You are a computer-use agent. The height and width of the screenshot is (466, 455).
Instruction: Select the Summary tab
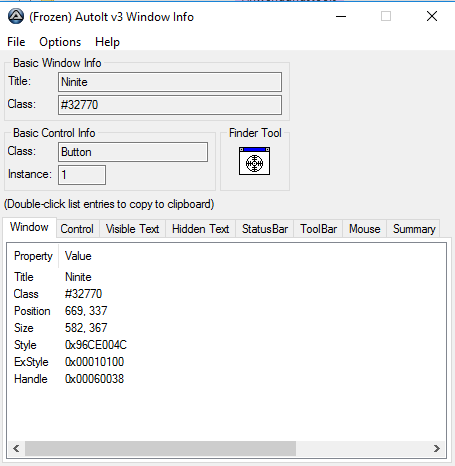414,229
